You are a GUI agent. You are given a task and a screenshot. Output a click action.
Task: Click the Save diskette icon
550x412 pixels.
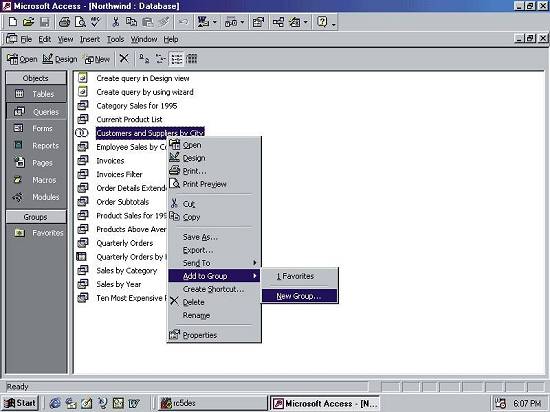[x=45, y=22]
